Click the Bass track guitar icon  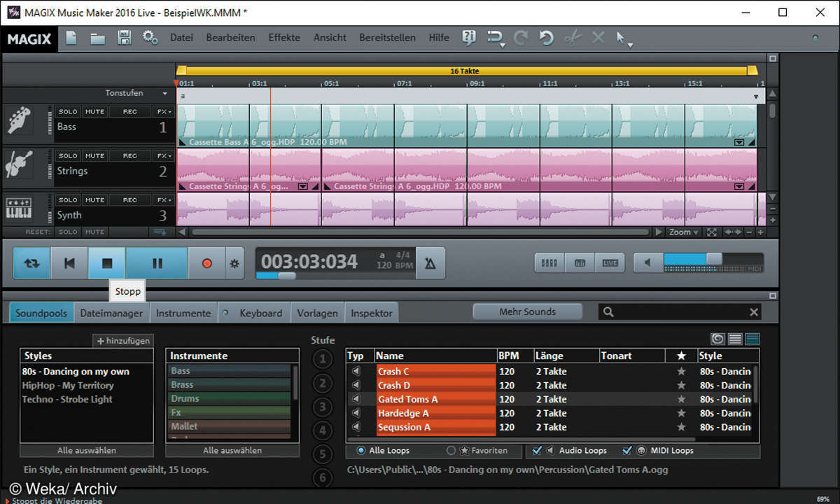coord(18,120)
